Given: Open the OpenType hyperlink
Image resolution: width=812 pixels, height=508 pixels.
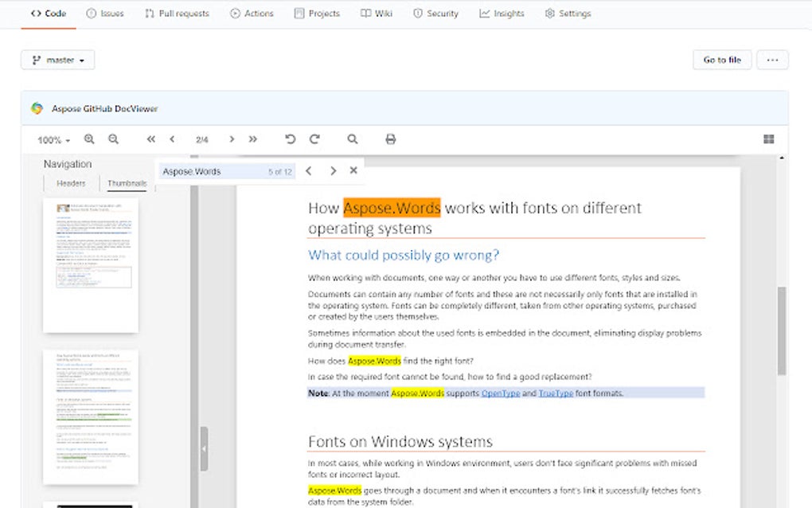Looking at the screenshot, I should point(500,393).
